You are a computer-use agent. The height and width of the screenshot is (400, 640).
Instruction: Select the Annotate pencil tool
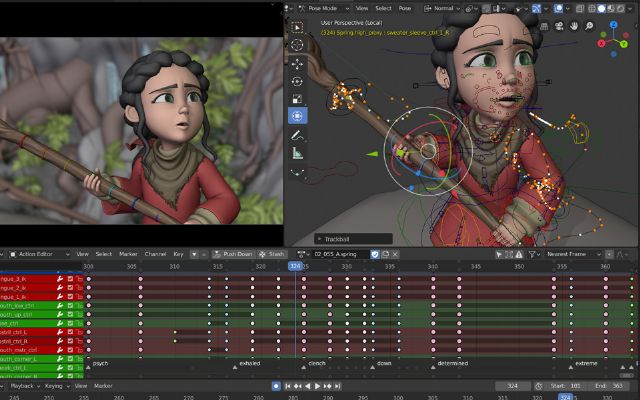pos(297,136)
